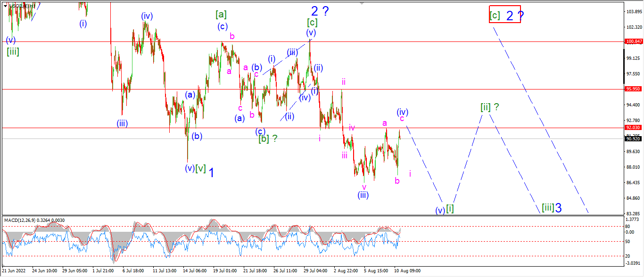Select the '(v)[i]' projected low label
This screenshot has height=277, width=644.
pos(445,209)
